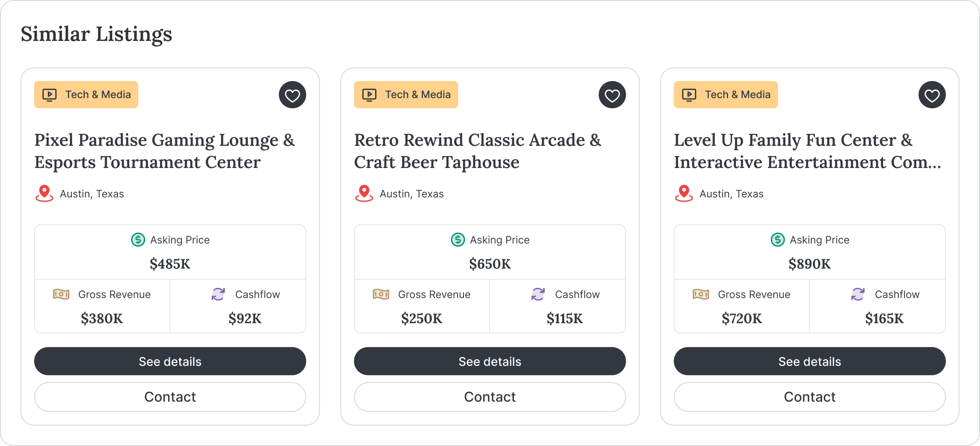Contact seller of Pixel Paradise Gaming Lounge
Viewport: 980px width, 446px height.
pyautogui.click(x=170, y=397)
